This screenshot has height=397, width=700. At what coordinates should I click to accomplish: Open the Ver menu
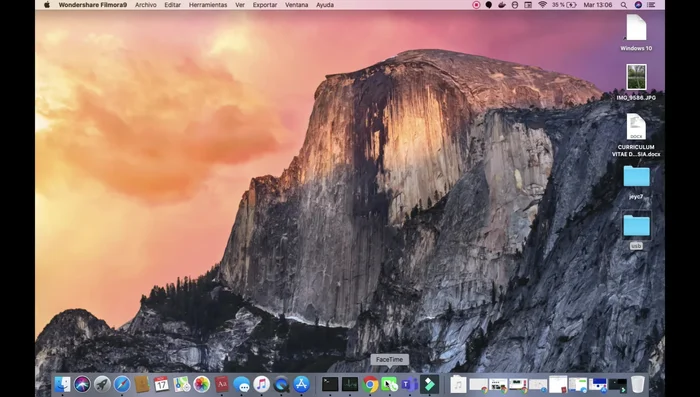coord(240,5)
